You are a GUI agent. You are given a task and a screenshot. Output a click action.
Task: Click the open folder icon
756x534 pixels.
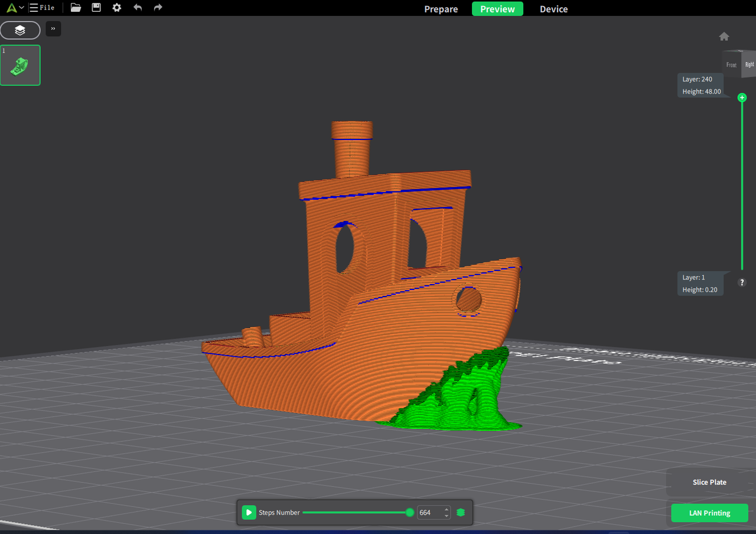click(x=76, y=8)
